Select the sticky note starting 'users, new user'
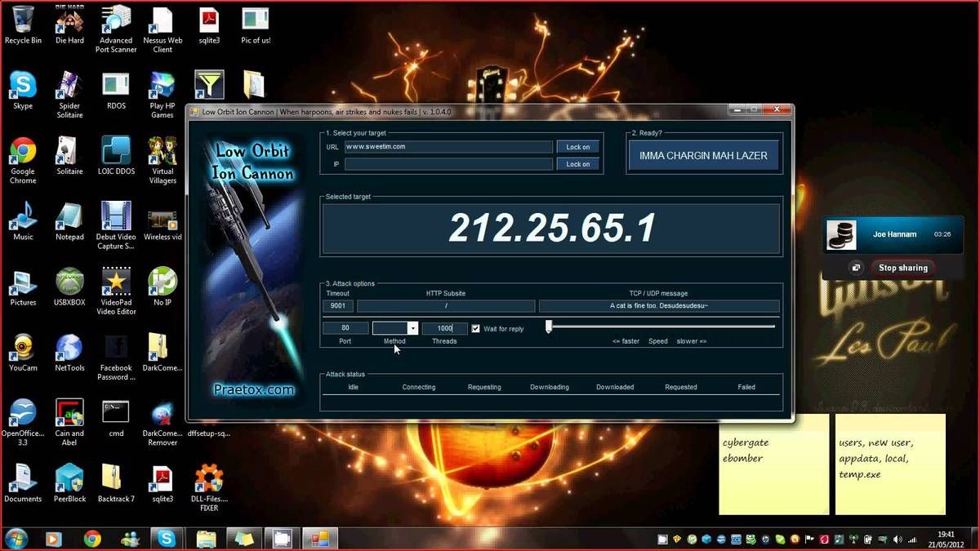 (x=890, y=464)
